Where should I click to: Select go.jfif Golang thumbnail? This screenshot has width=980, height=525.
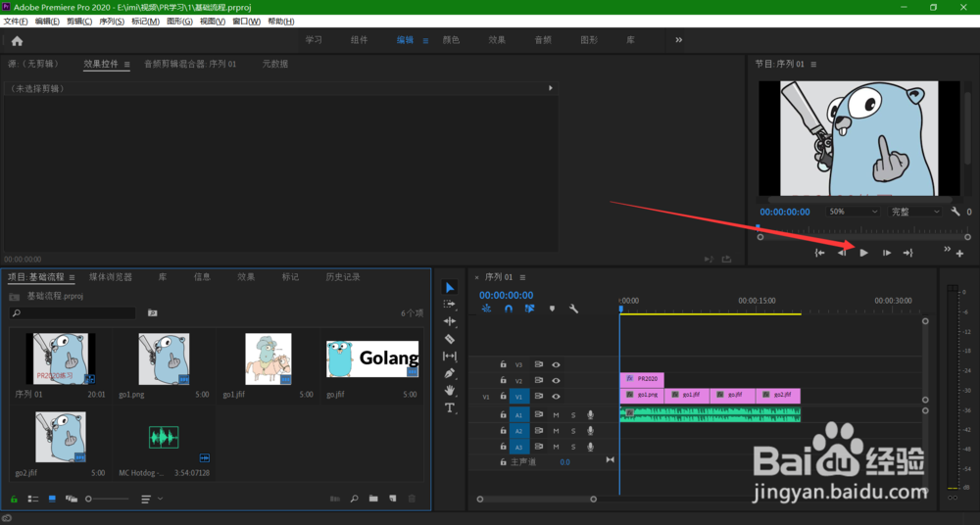click(372, 358)
